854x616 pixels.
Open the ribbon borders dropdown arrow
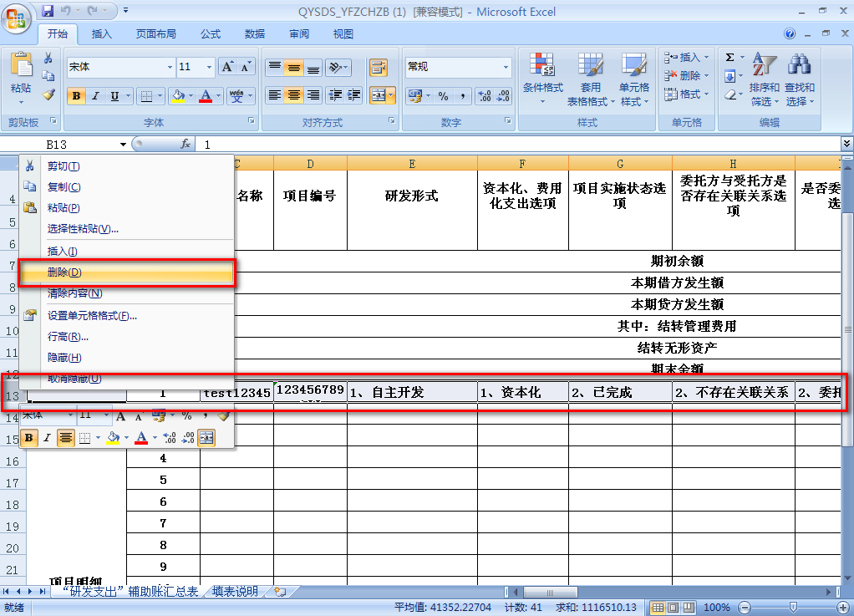click(160, 96)
